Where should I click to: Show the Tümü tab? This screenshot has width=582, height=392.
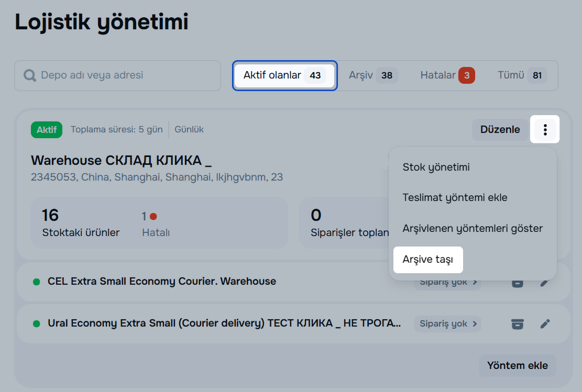click(522, 75)
